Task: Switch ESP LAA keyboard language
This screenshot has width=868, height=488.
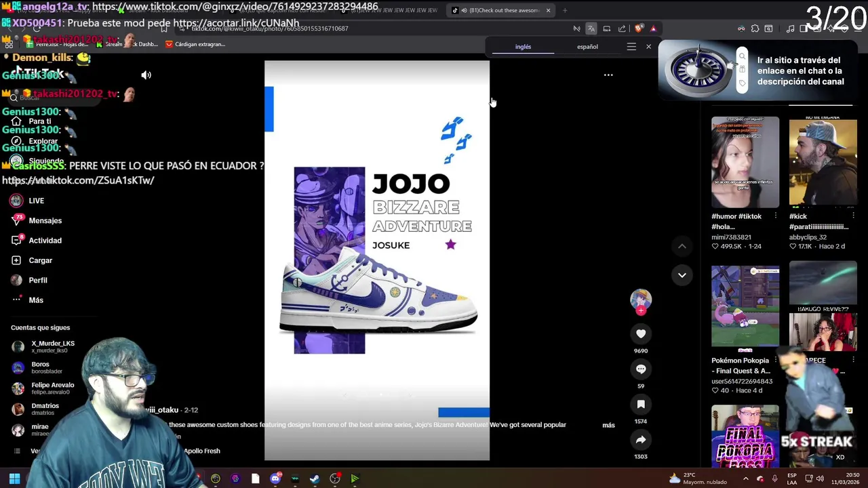Action: [x=792, y=479]
